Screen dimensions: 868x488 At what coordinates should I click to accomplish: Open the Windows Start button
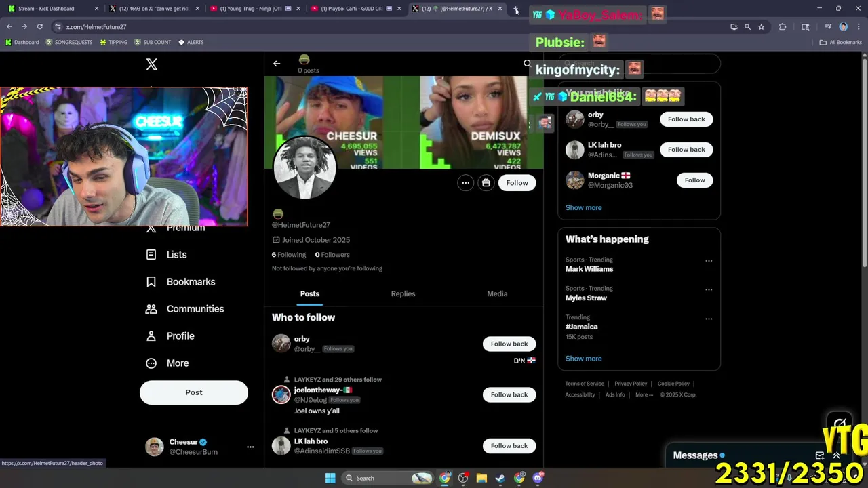(x=330, y=479)
